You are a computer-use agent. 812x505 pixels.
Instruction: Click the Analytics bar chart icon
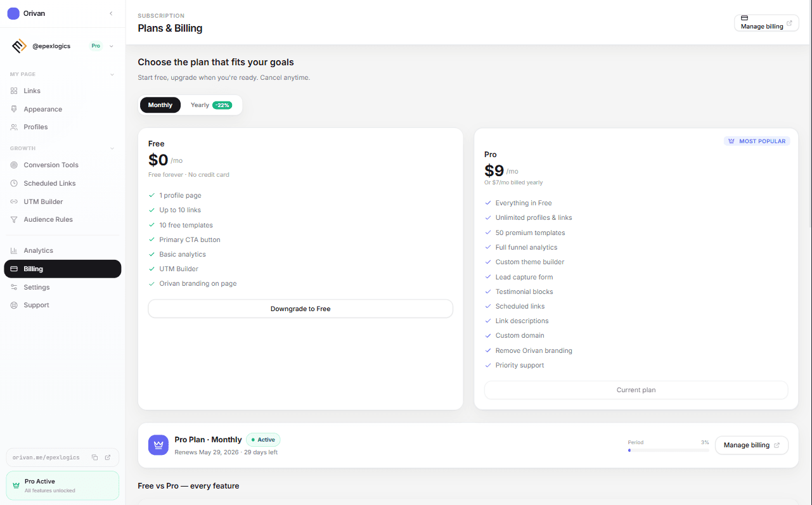pos(14,250)
